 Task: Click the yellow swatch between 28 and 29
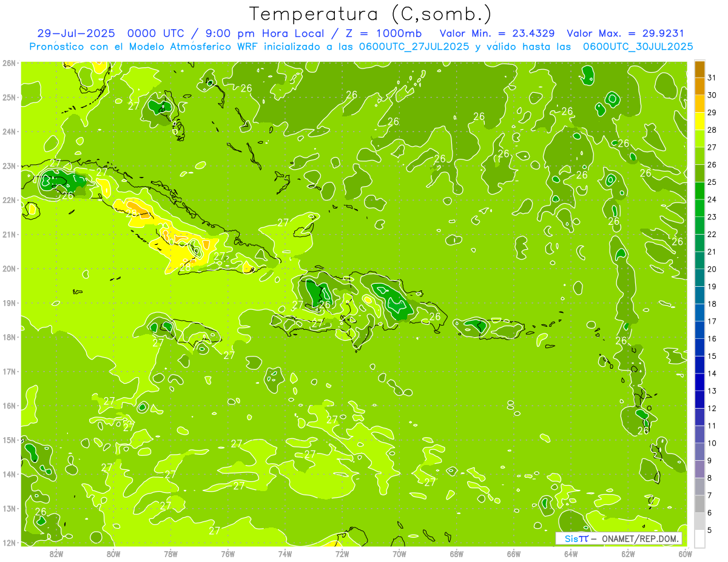(x=699, y=121)
